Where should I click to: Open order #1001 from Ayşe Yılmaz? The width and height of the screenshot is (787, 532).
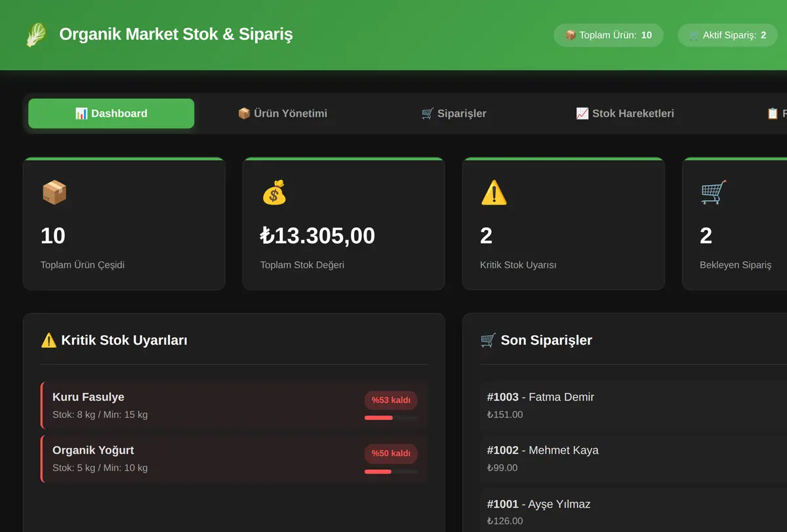(634, 510)
